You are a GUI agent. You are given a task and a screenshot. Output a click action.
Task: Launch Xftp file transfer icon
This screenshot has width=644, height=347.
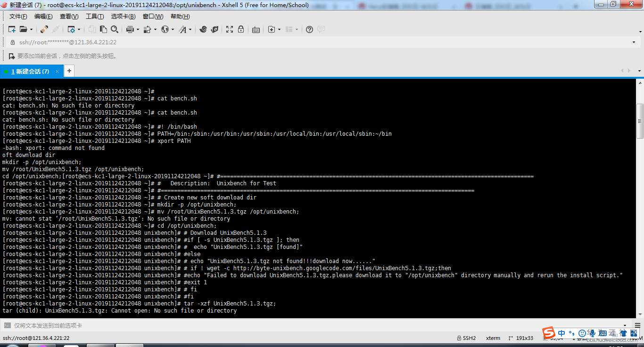(x=203, y=29)
